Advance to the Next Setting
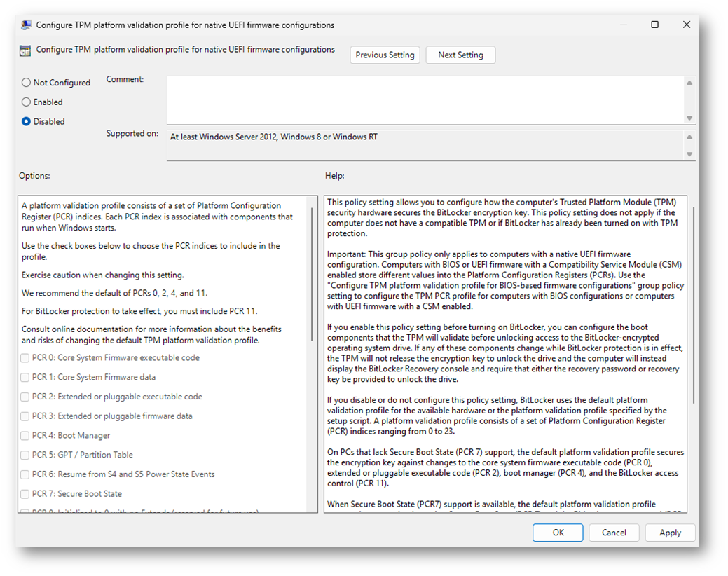The image size is (728, 576). tap(460, 55)
